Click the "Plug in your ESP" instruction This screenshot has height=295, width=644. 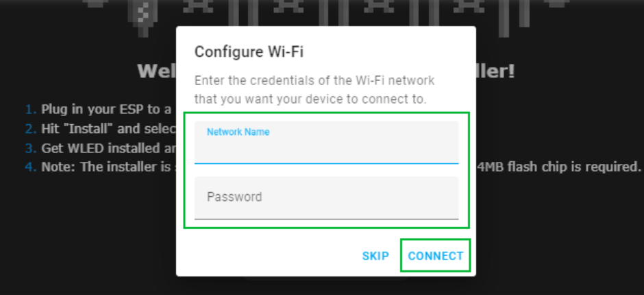point(108,109)
